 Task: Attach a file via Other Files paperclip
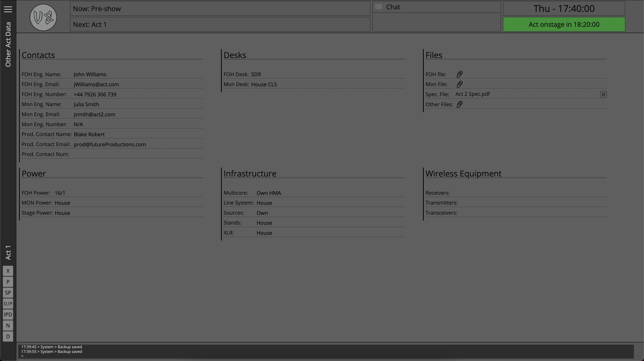[x=459, y=104]
